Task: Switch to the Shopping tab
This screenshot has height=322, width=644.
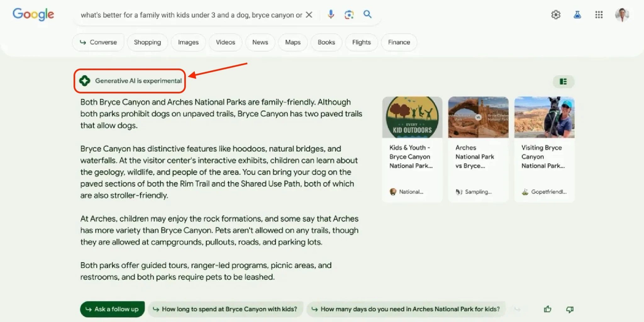Action: click(147, 42)
